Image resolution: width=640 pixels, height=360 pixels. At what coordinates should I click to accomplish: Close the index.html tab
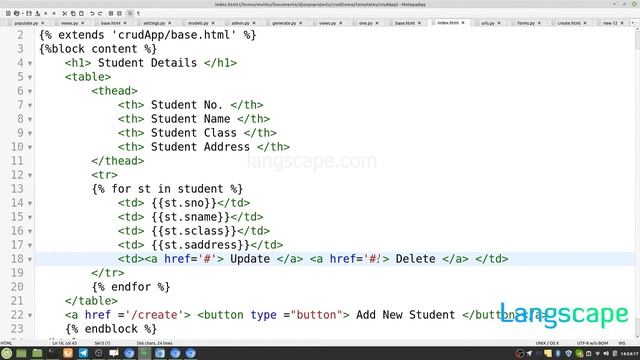point(463,23)
